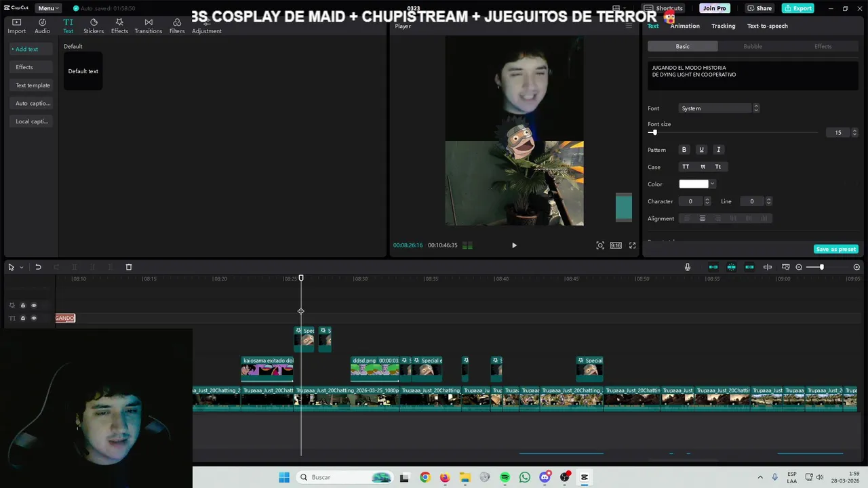Open Auto captions in sidebar
Screen dimensions: 868x488
32,104
